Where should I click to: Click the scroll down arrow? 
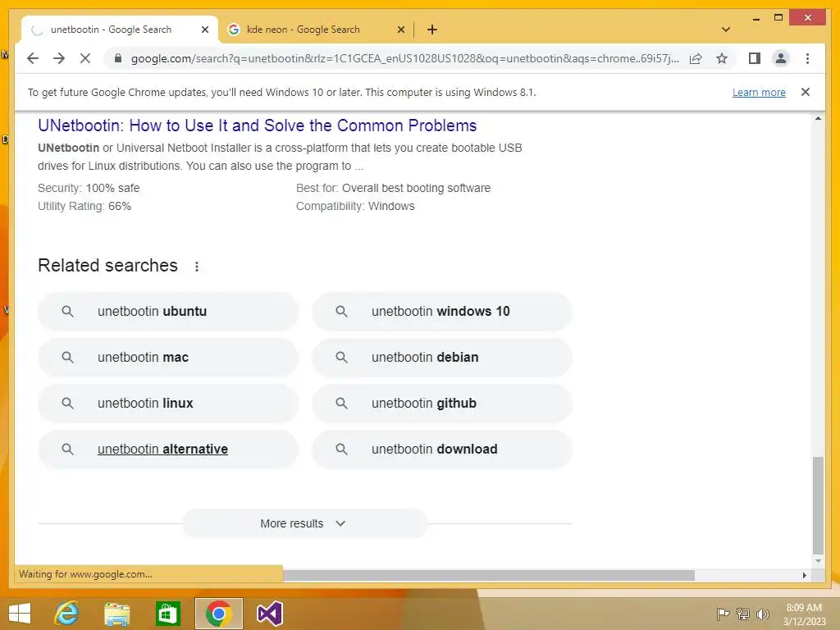[818, 561]
